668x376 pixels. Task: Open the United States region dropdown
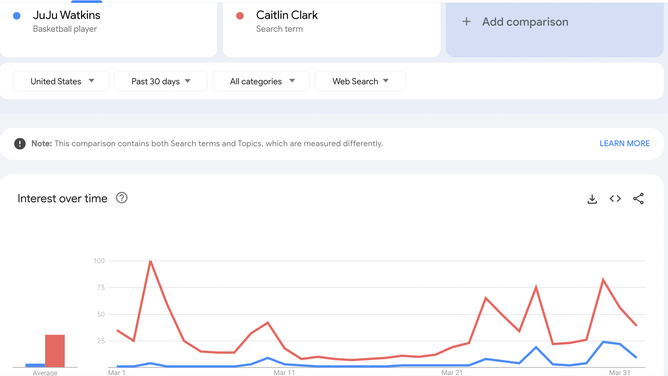[x=61, y=81]
